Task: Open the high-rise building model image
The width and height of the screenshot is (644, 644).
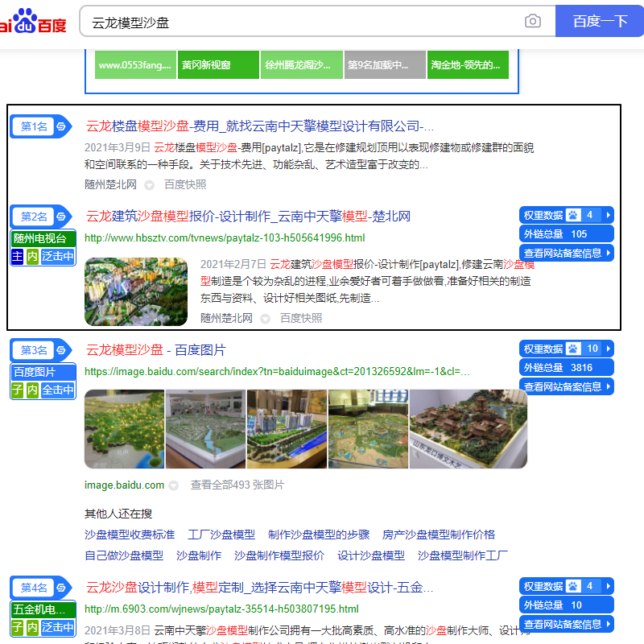Action: pos(287,429)
